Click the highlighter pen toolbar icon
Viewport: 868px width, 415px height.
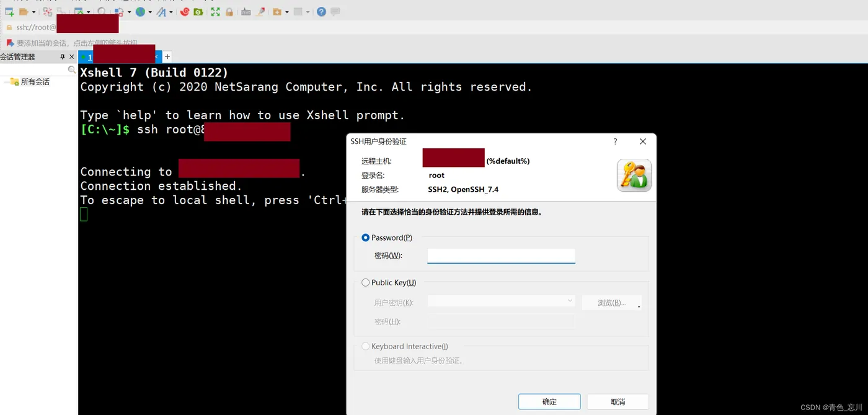(x=260, y=12)
